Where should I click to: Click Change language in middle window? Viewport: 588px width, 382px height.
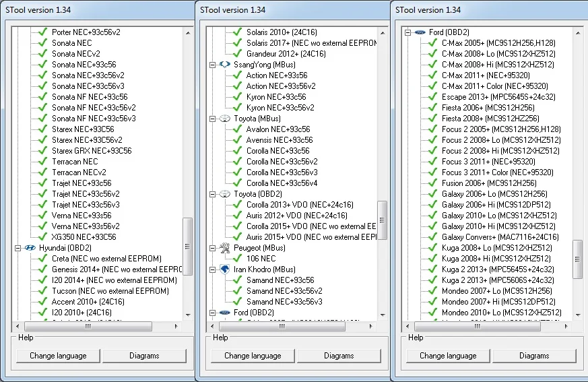(x=253, y=356)
